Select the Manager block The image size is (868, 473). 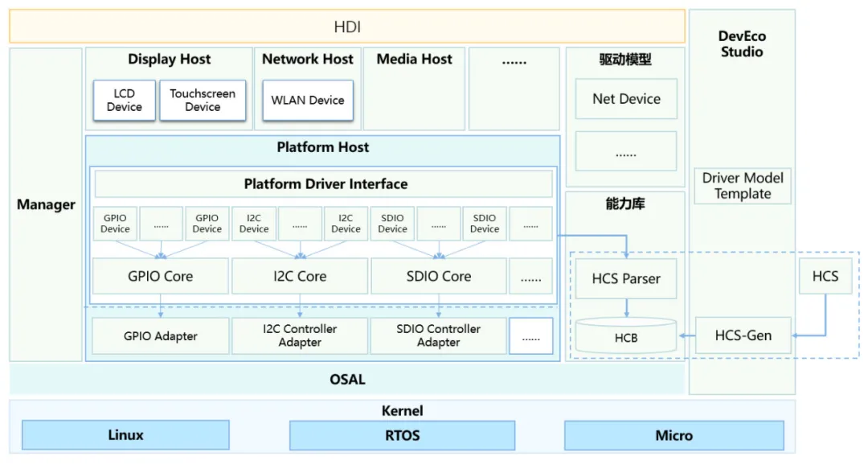[x=46, y=205]
